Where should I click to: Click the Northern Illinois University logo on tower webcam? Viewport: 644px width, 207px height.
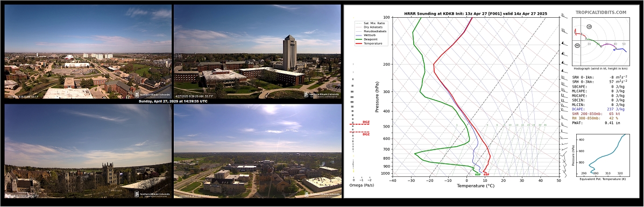tap(322, 95)
